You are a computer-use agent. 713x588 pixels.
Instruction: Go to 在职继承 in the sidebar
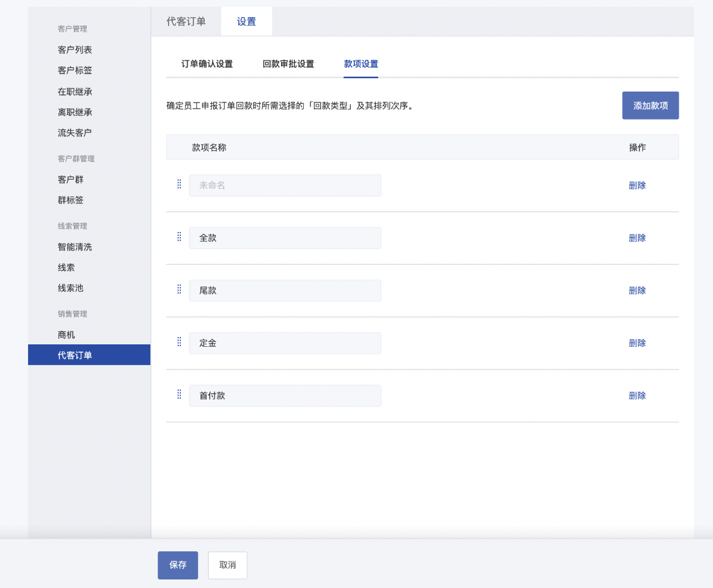75,92
